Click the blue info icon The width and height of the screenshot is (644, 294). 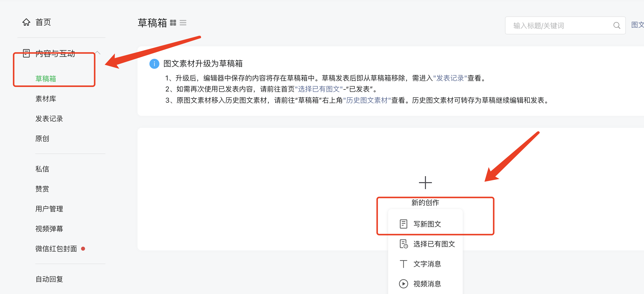(x=154, y=64)
